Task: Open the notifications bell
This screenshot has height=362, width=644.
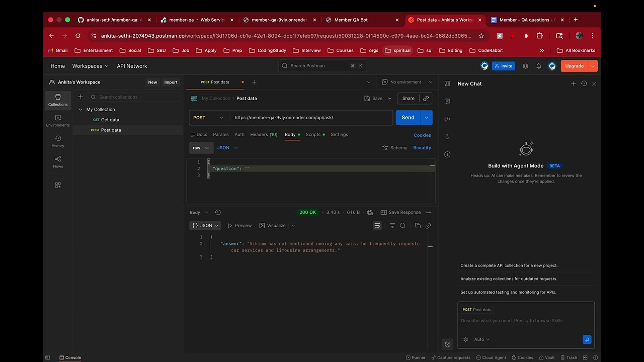Action: [539, 66]
